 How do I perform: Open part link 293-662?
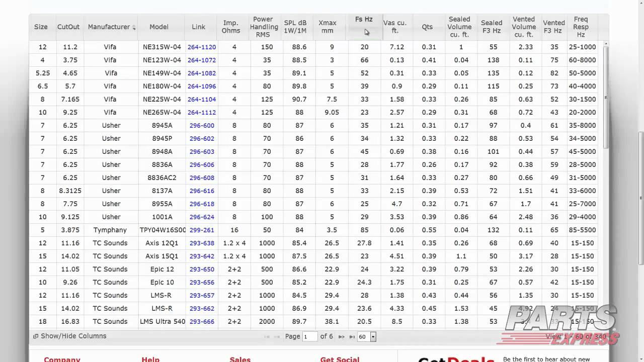[202, 308]
